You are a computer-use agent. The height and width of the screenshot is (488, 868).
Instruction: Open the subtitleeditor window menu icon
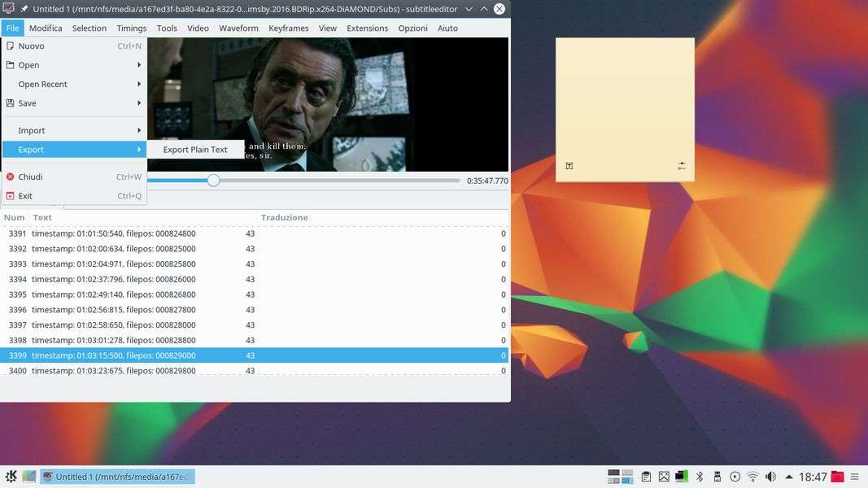point(8,8)
